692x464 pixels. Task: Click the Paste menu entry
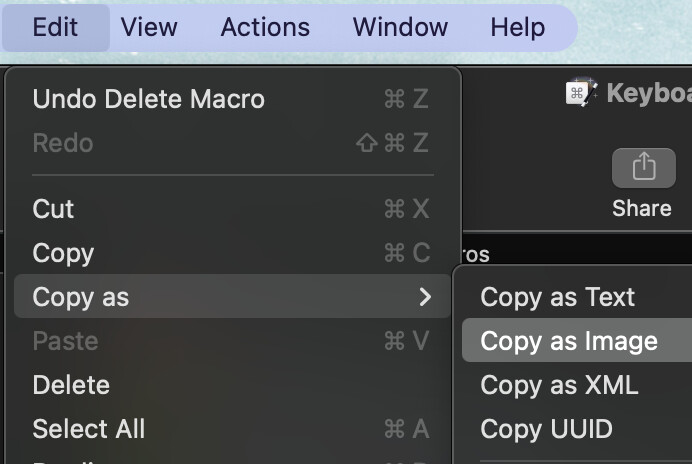[x=232, y=340]
